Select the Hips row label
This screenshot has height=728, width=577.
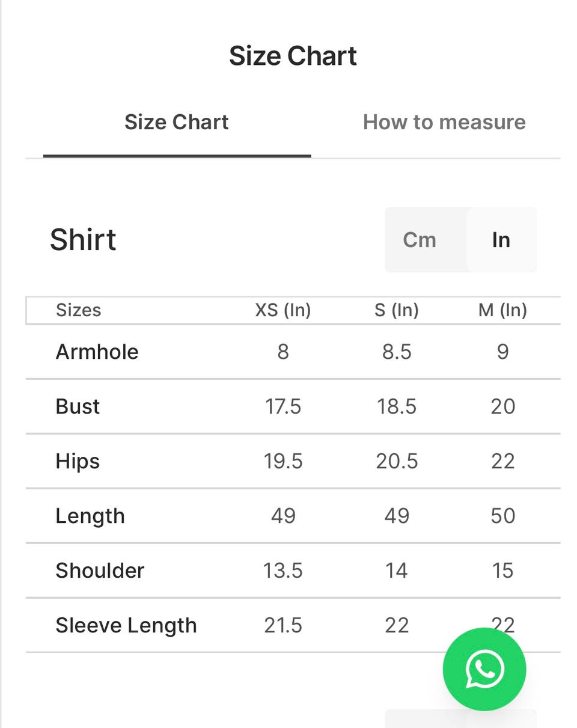coord(78,461)
